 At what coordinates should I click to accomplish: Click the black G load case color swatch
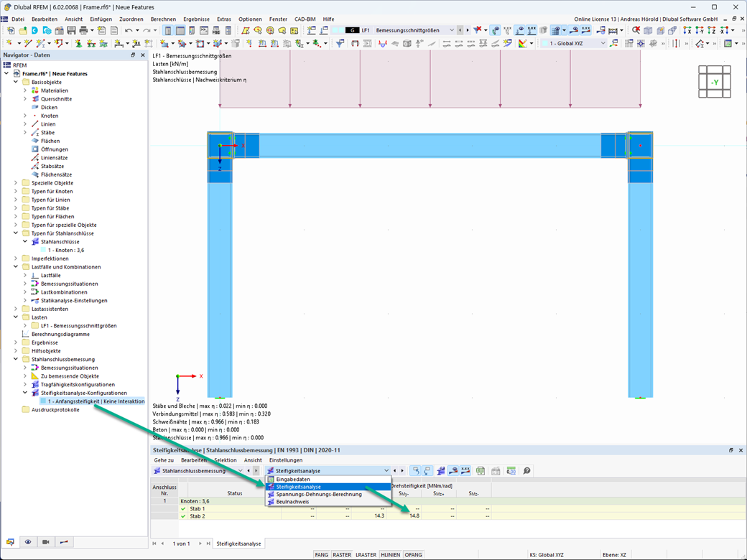(352, 30)
